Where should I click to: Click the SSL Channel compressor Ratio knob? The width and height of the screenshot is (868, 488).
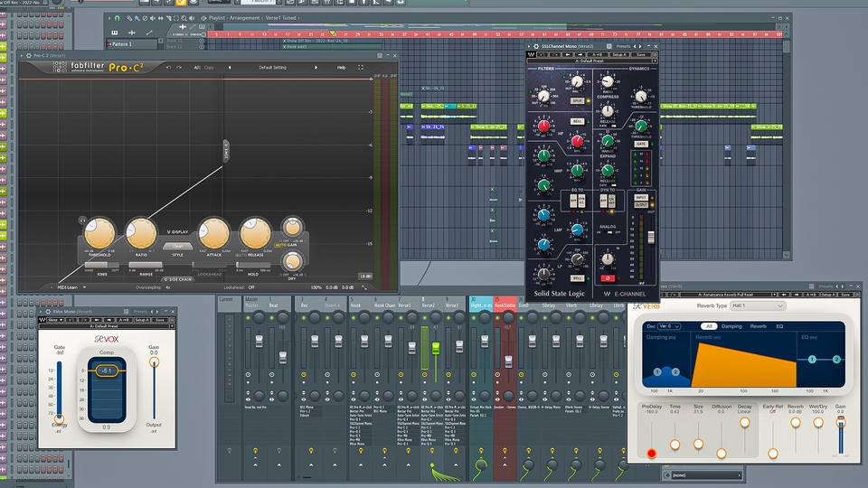tap(608, 82)
